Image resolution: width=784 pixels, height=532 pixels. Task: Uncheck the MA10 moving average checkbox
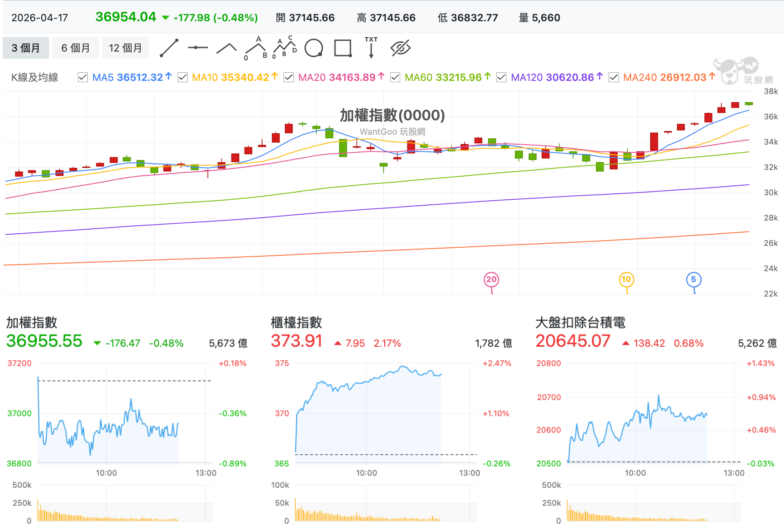(183, 78)
